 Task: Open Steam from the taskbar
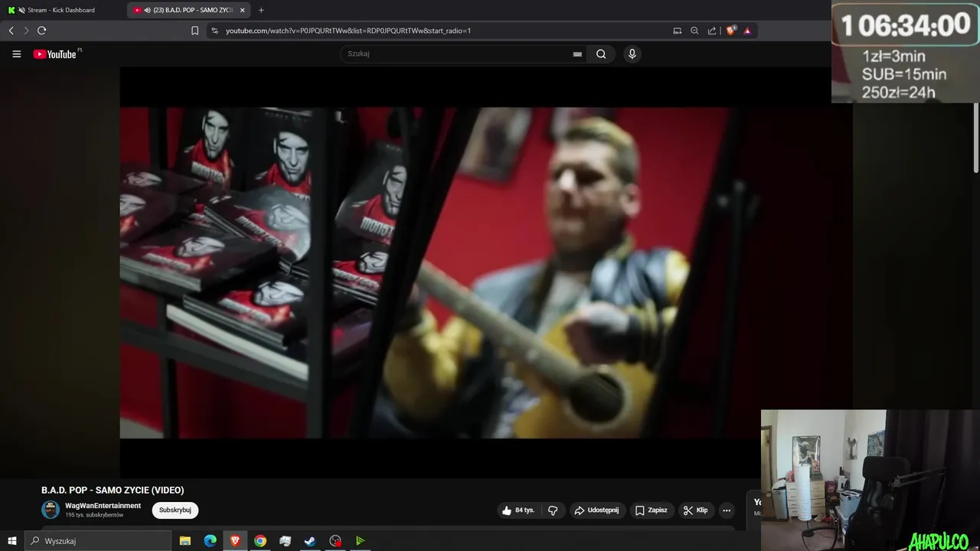click(x=310, y=541)
